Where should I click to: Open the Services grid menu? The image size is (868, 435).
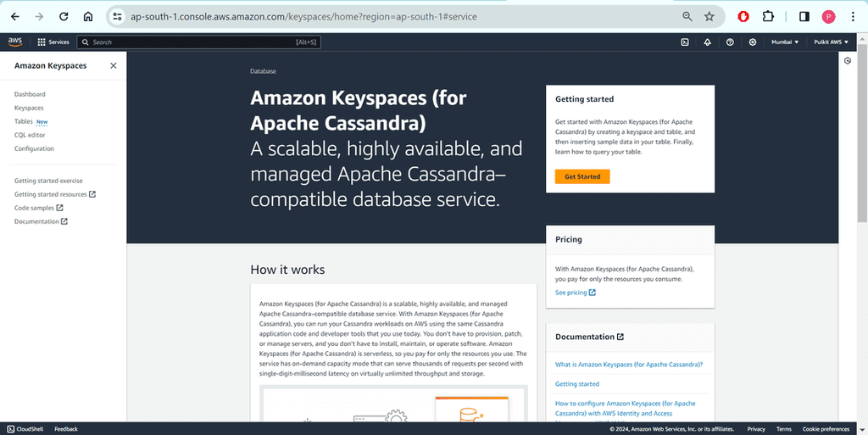point(53,42)
